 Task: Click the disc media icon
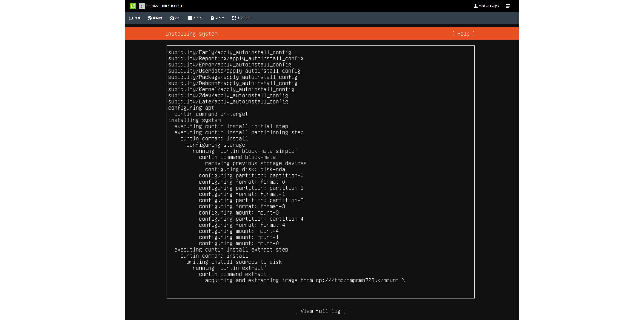(149, 18)
